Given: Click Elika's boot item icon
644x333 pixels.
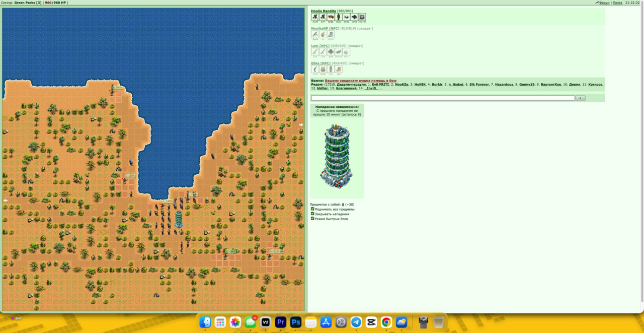Looking at the screenshot, I should point(339,69).
